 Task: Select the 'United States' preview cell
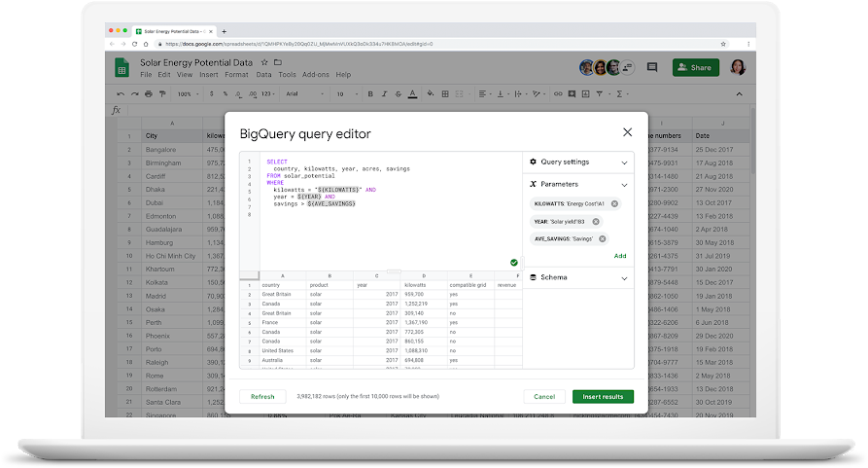pos(283,350)
